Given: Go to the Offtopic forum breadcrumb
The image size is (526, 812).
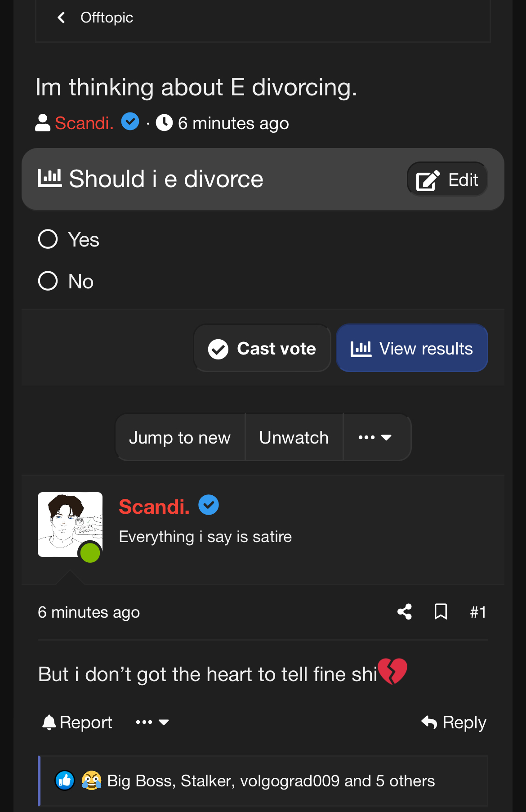Looking at the screenshot, I should 107,18.
